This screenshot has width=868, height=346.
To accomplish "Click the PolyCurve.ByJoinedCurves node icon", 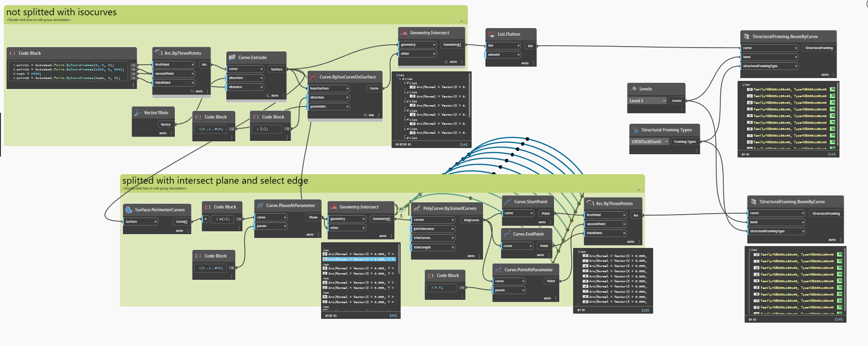I will (x=417, y=208).
